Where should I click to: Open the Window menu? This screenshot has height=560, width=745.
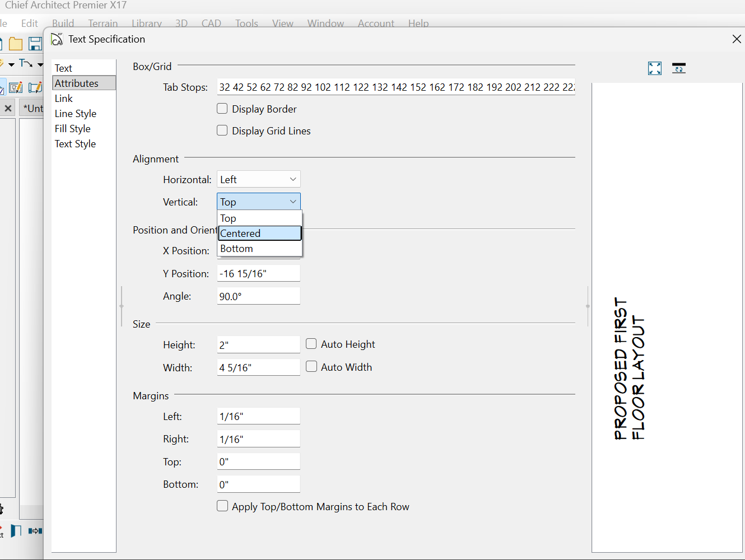[x=325, y=24]
